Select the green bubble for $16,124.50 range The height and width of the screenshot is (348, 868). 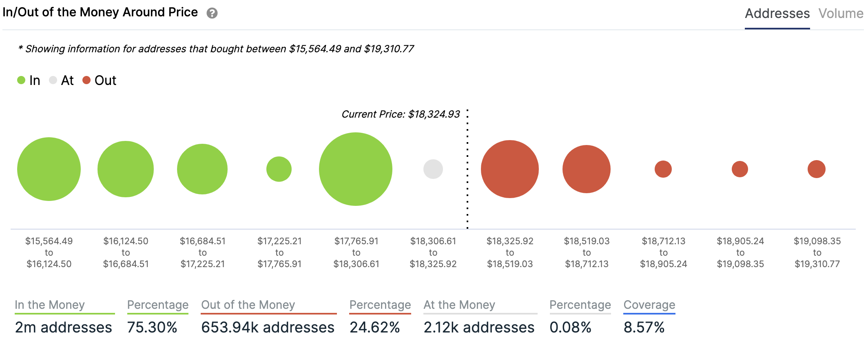point(126,169)
